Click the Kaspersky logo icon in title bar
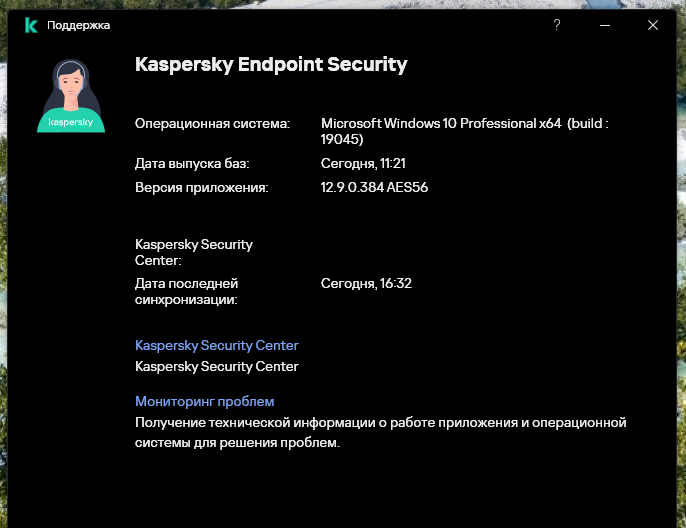The width and height of the screenshot is (686, 528). [x=31, y=25]
